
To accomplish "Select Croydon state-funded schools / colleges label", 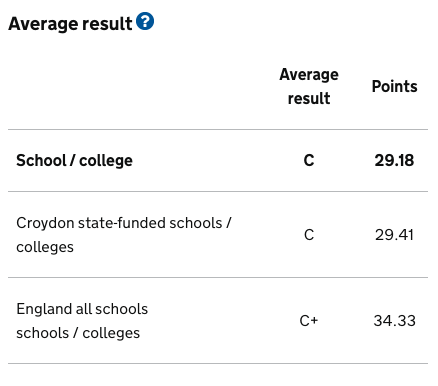I will pos(124,235).
